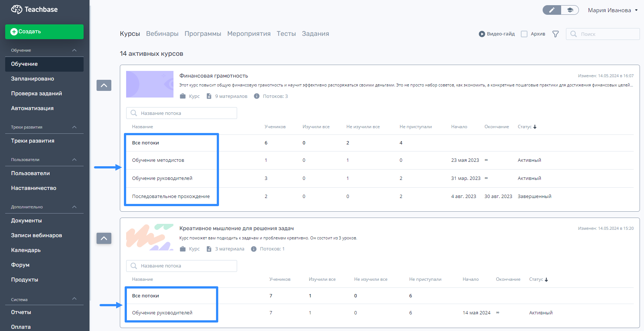This screenshot has width=644, height=331.
Task: Collapse the Финансовая грамотность course card
Action: coord(104,85)
